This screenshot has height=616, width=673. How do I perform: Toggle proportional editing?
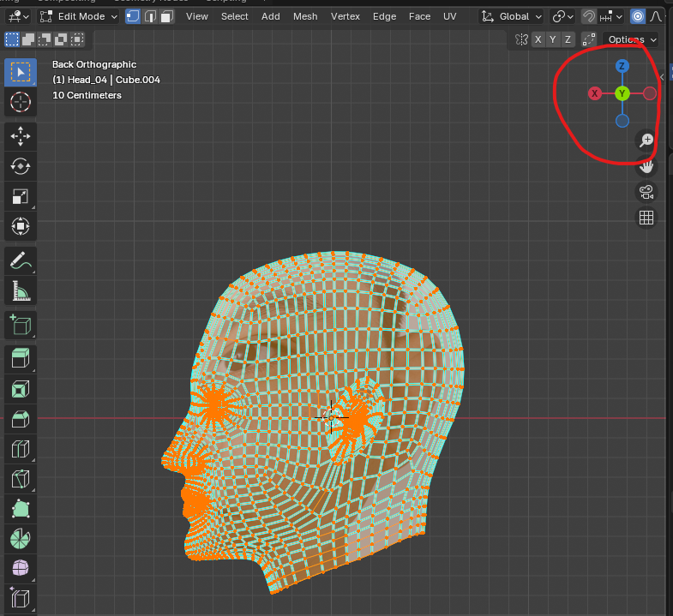point(638,16)
